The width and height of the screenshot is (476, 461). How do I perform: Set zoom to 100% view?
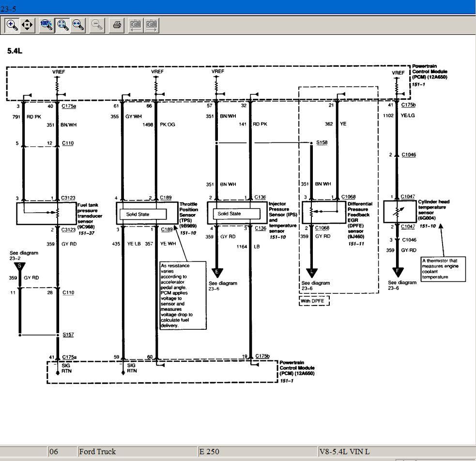tap(46, 25)
